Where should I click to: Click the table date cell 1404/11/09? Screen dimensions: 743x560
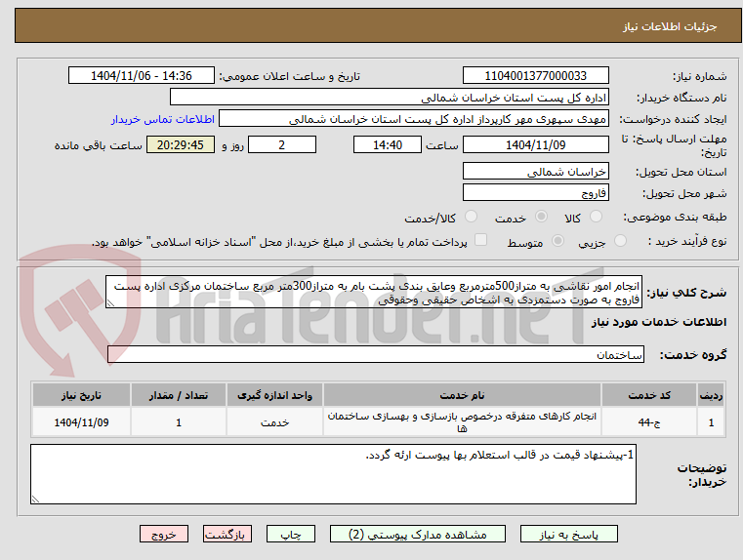81,422
